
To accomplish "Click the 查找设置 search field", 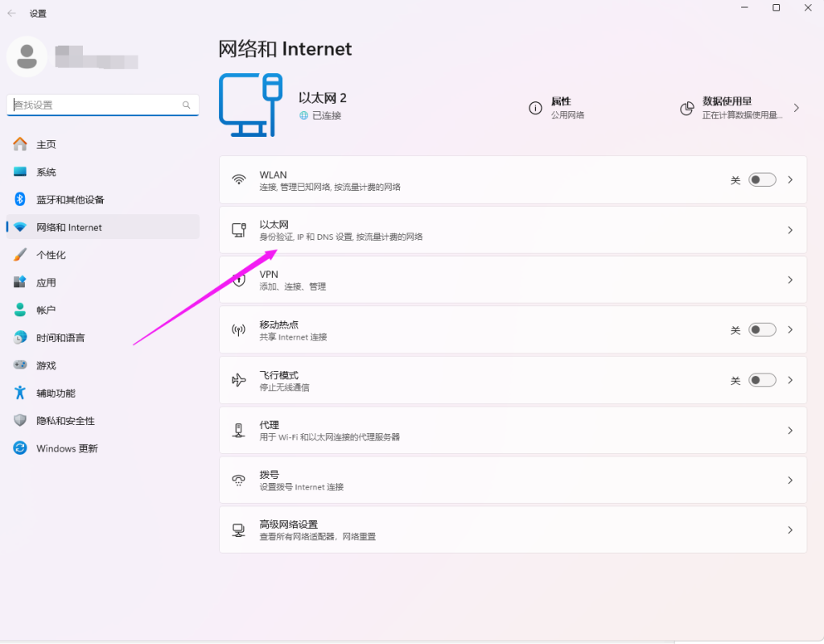I will coord(97,105).
